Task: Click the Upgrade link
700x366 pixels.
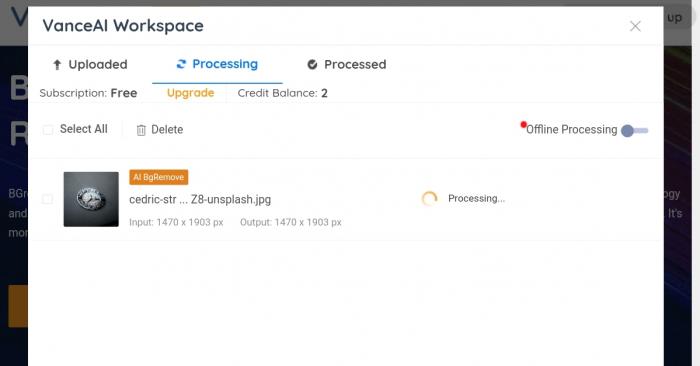Action: click(191, 93)
